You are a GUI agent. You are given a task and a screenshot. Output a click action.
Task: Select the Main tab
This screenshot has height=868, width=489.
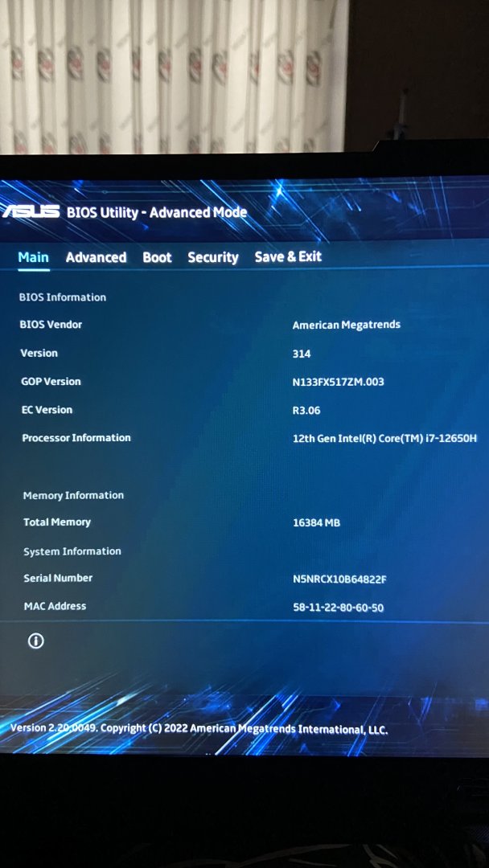33,257
